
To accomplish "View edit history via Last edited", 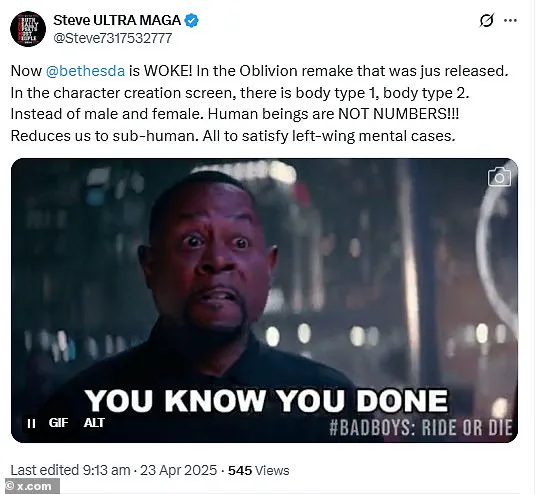I will tap(45, 470).
